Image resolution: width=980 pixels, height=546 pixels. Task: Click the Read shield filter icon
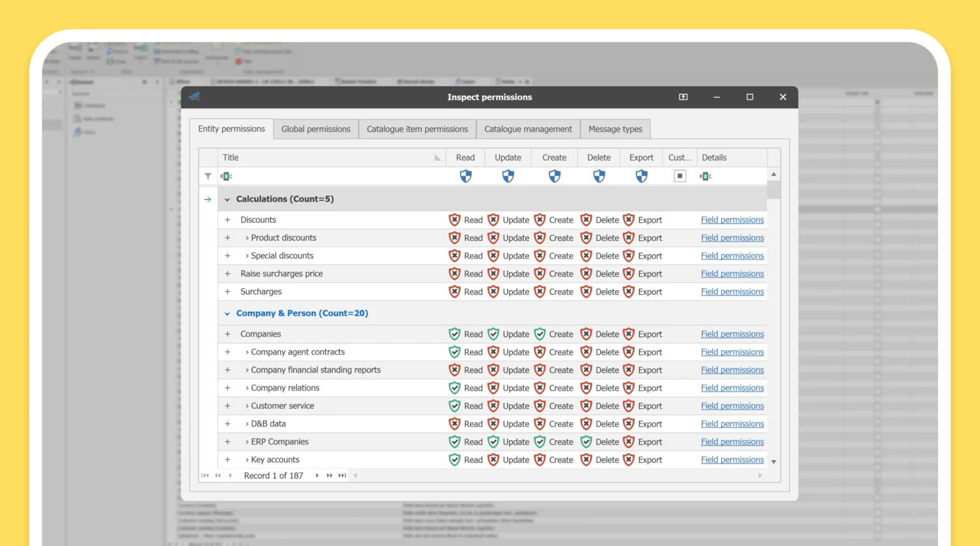click(465, 176)
